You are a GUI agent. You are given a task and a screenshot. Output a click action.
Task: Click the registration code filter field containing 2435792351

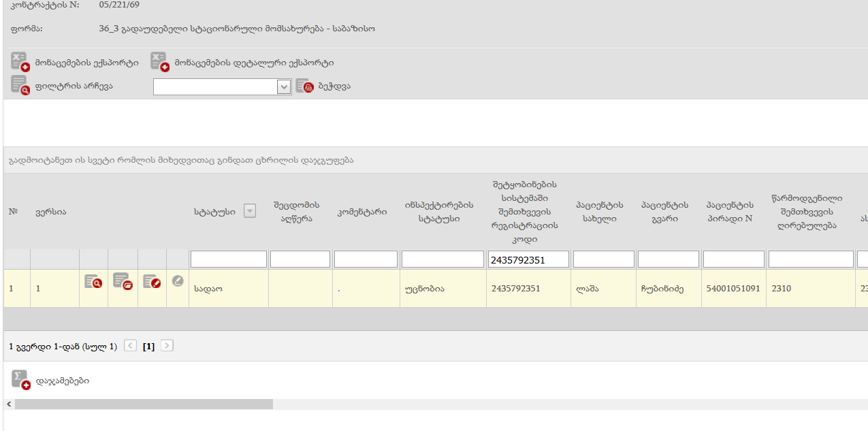[x=528, y=259]
